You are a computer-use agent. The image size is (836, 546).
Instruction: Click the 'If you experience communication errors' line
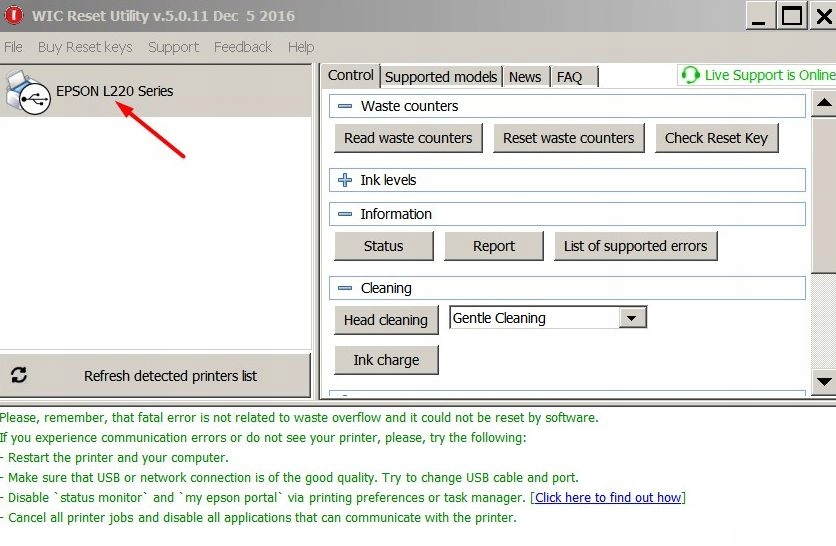pyautogui.click(x=263, y=438)
